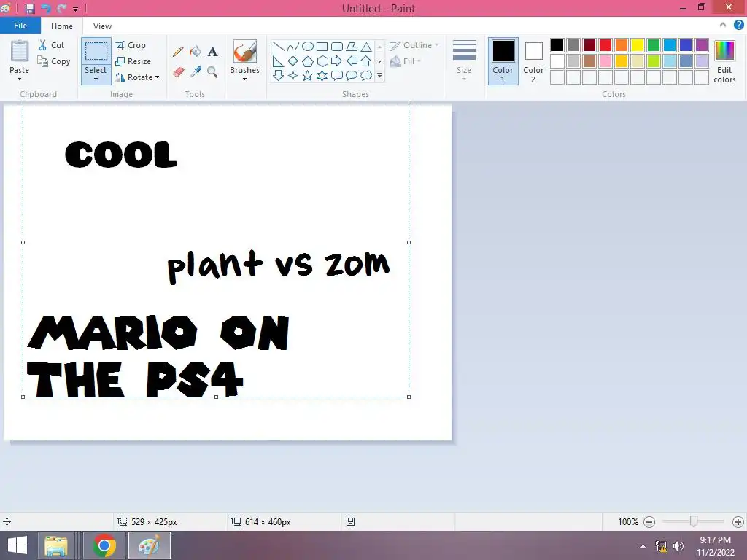Select the Text tool

tap(212, 52)
